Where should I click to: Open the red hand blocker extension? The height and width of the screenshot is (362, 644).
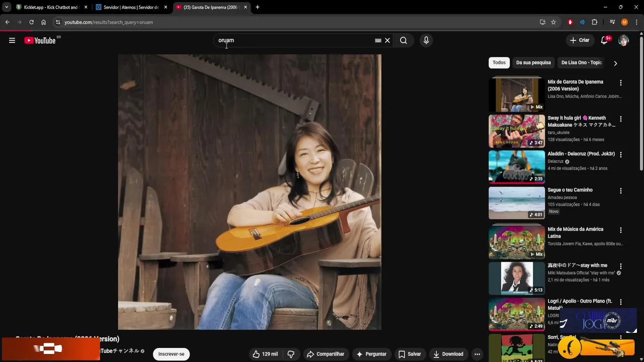point(570,22)
